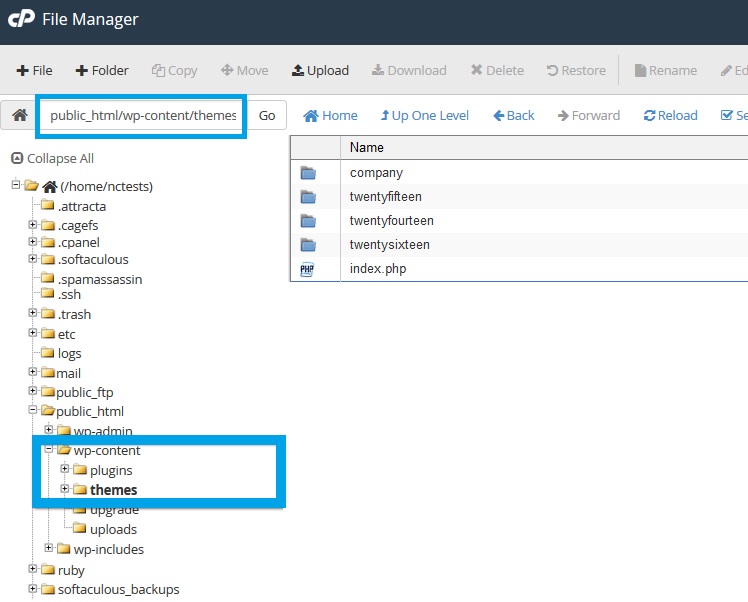Select the logs folder in tree
This screenshot has height=602, width=748.
pos(69,354)
